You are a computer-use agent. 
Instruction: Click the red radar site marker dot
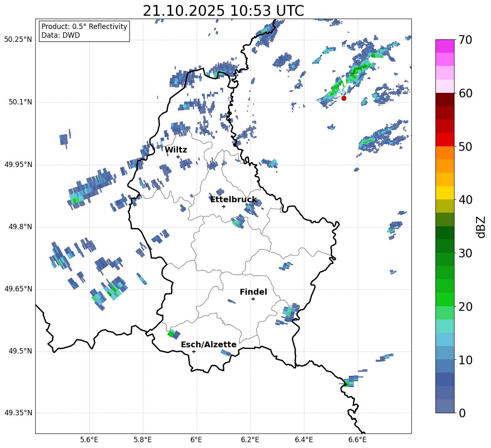[x=343, y=98]
